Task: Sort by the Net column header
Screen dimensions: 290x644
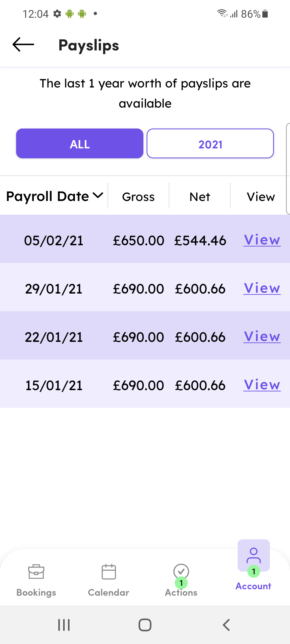Action: click(x=200, y=197)
